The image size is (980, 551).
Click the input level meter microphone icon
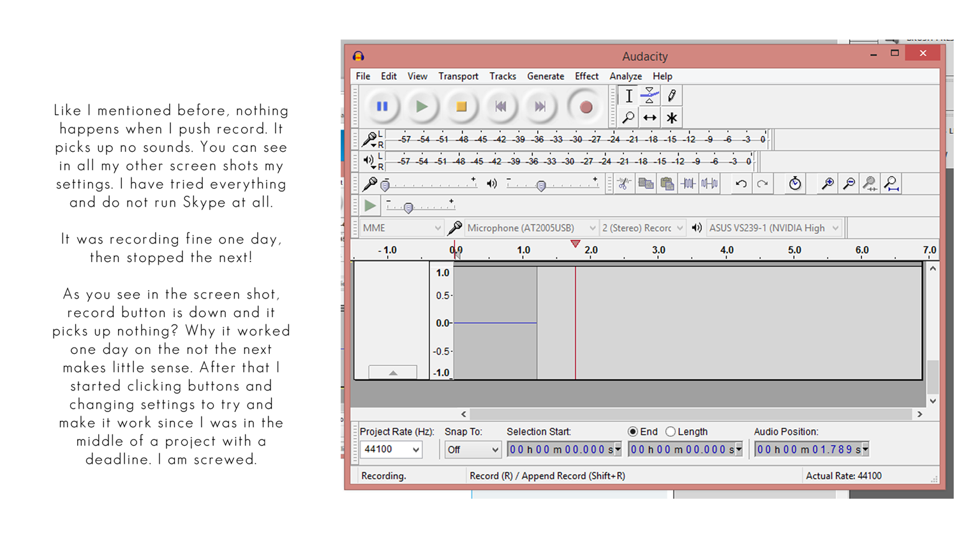[x=369, y=139]
